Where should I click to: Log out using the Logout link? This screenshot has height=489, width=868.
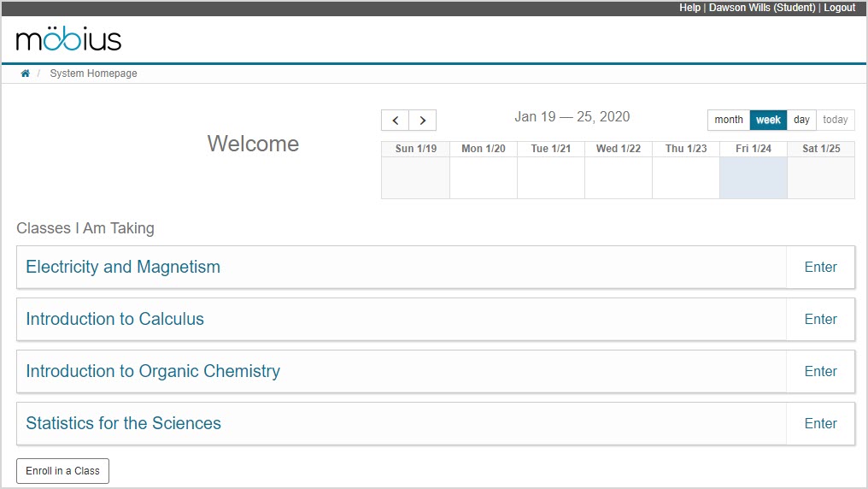tap(839, 8)
